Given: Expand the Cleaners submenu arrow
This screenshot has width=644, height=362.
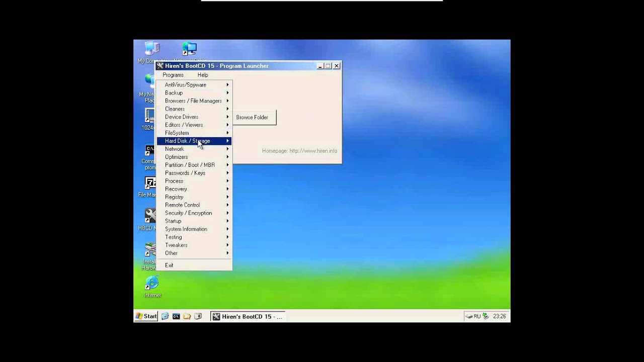Looking at the screenshot, I should 227,109.
